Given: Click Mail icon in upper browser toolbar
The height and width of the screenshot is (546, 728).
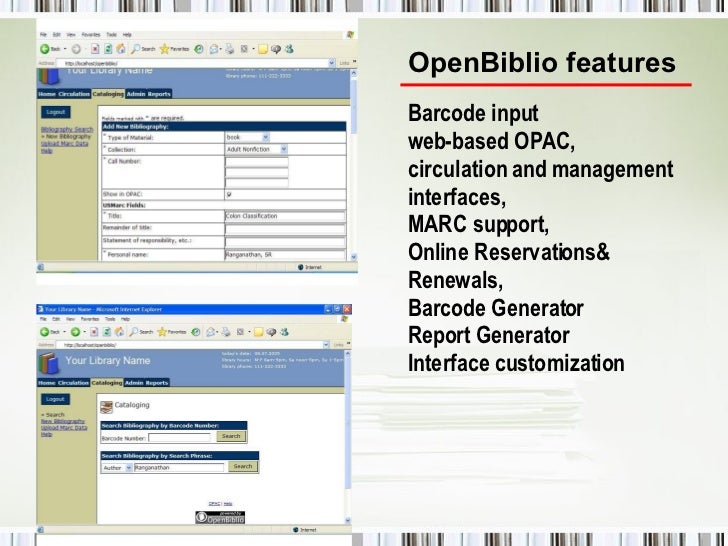Looking at the screenshot, I should click(214, 49).
